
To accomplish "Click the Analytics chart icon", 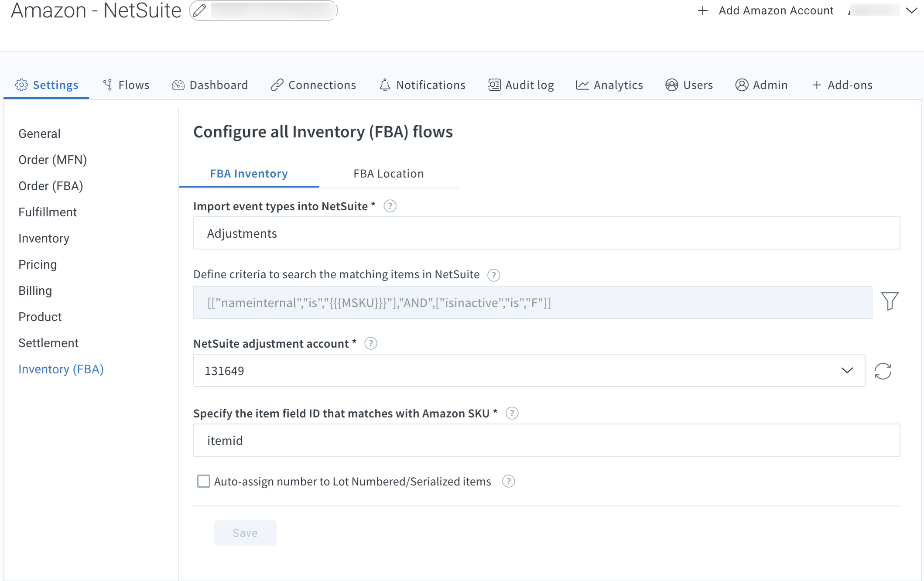I will pos(582,85).
